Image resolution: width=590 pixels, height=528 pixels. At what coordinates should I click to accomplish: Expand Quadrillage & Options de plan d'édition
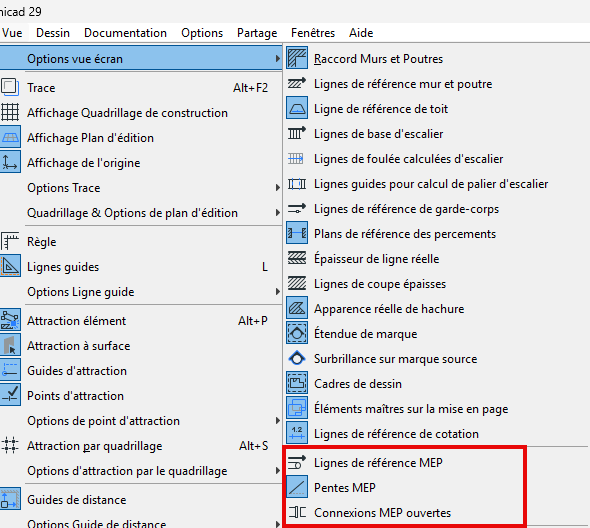pyautogui.click(x=141, y=213)
